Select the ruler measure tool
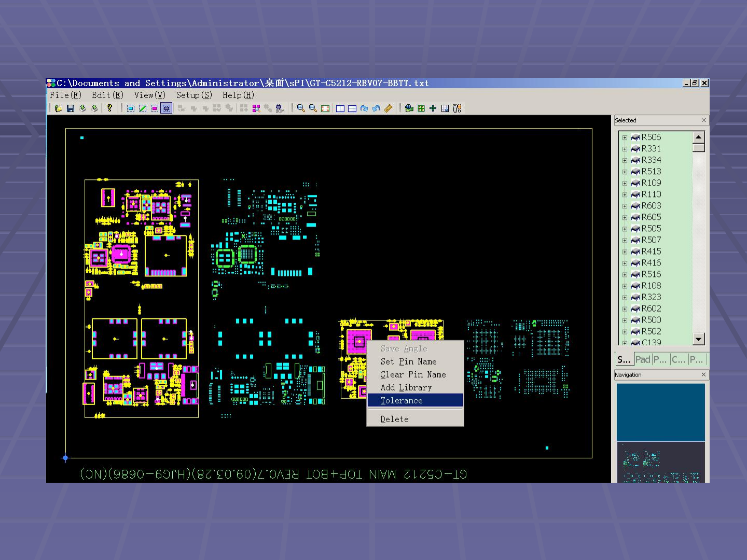747x560 pixels. [x=388, y=108]
